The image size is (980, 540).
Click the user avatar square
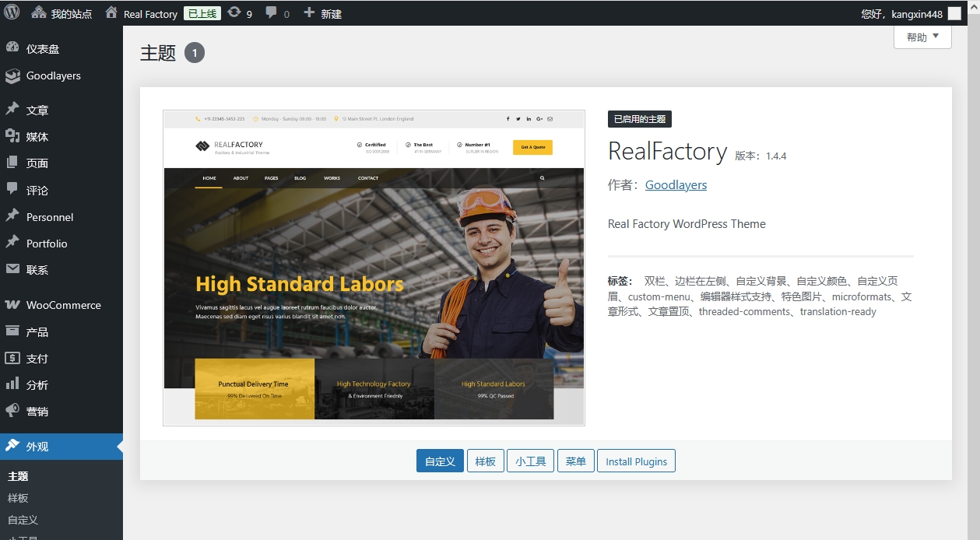pyautogui.click(x=954, y=13)
